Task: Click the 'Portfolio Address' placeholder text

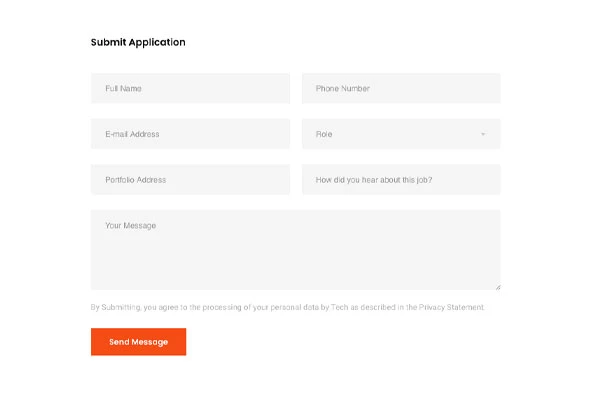Action: coord(135,180)
